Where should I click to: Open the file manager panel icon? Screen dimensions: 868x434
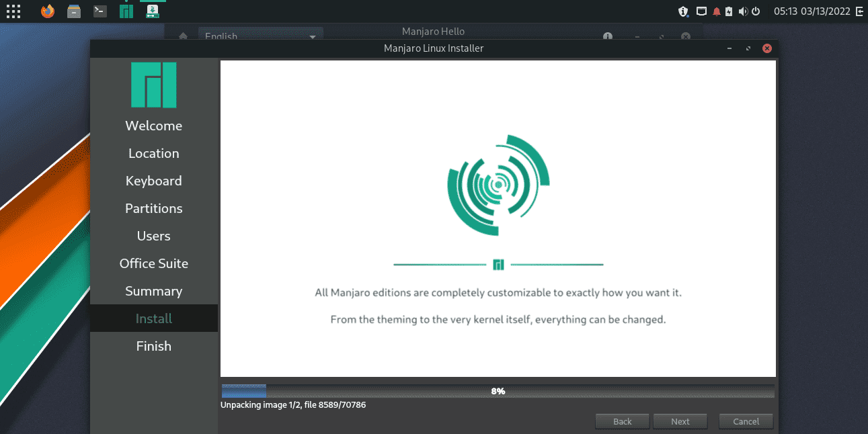coord(74,11)
